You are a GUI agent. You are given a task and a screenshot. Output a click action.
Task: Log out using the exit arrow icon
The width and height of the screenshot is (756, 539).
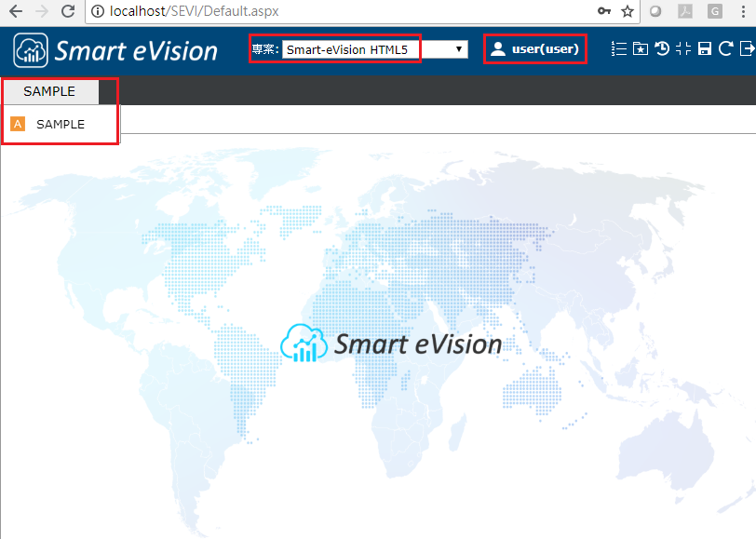[746, 48]
